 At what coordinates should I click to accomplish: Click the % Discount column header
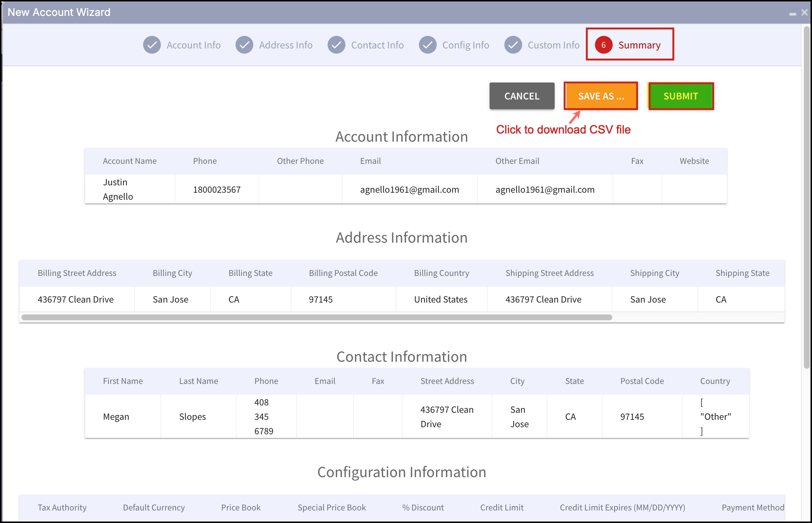pyautogui.click(x=423, y=507)
